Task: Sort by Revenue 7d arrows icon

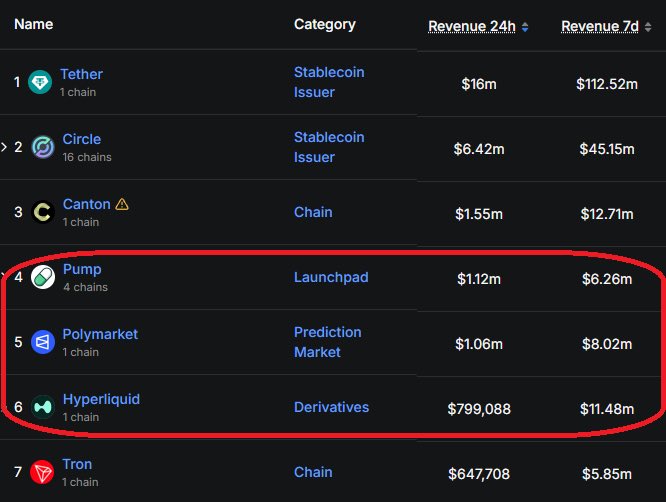Action: pyautogui.click(x=648, y=27)
